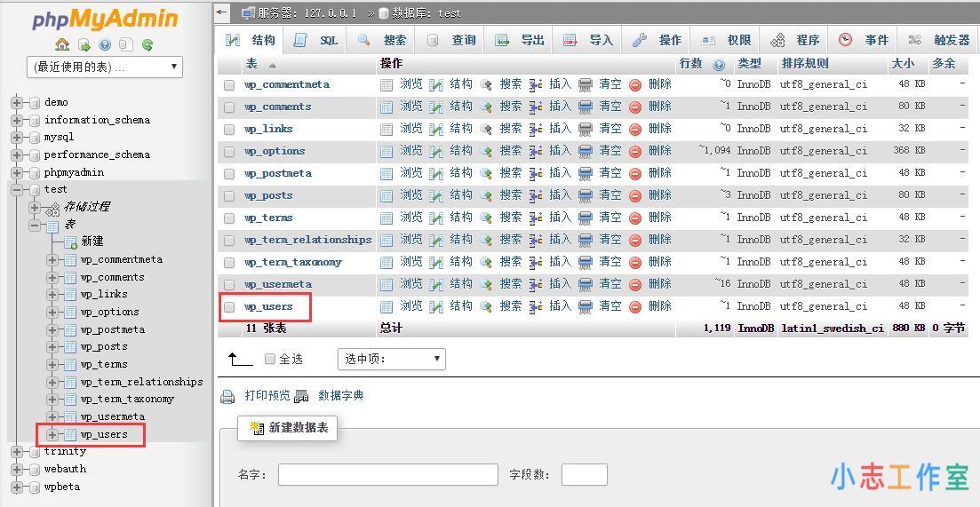Click the data dictionary icon

(x=301, y=396)
